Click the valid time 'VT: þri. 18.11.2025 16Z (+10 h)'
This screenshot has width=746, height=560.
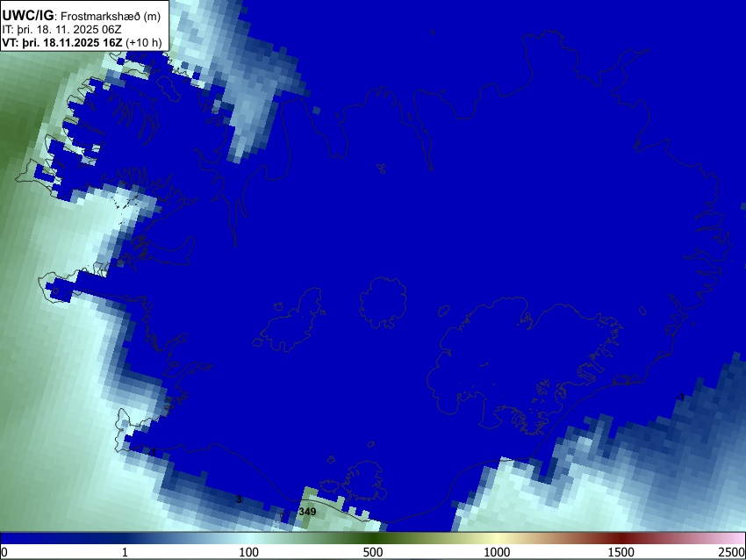82,42
